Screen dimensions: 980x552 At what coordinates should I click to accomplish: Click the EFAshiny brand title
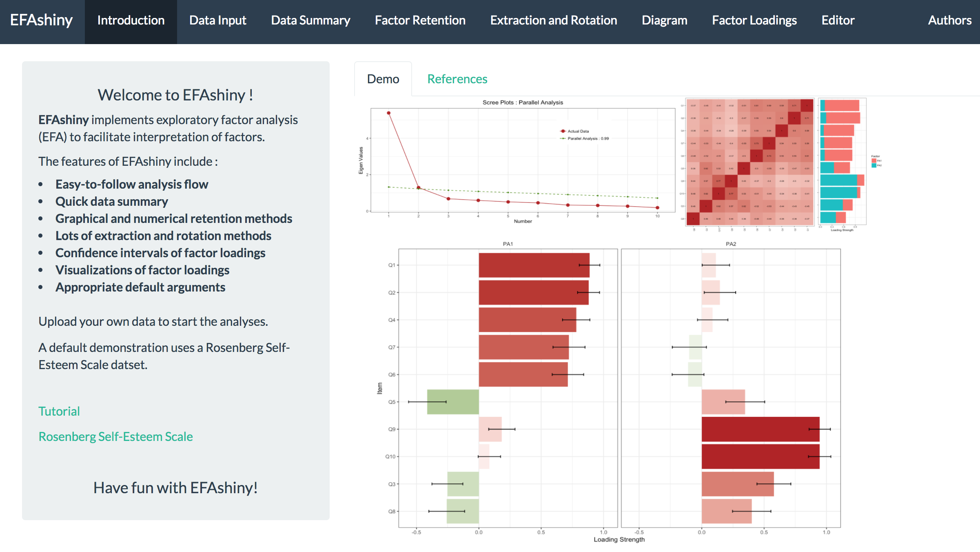41,20
